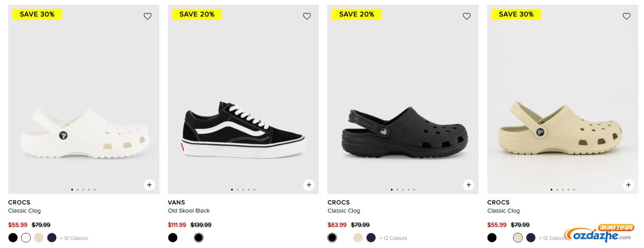Select first black swatch under Vans Old Skool
This screenshot has width=644, height=248.
pos(173,238)
